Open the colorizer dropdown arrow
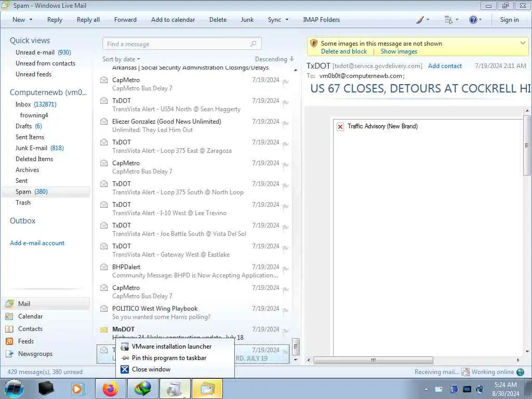The height and width of the screenshot is (399, 532). point(428,20)
